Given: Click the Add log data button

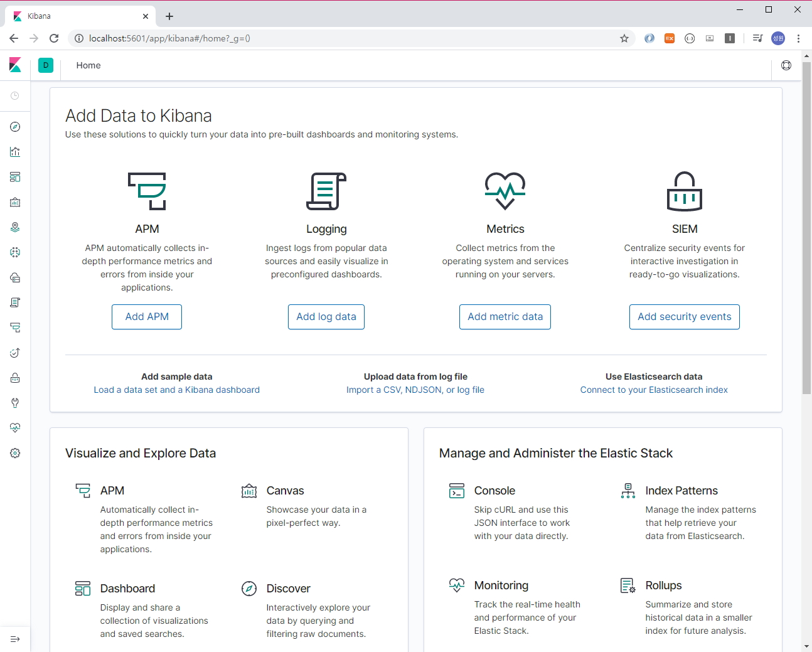Looking at the screenshot, I should click(326, 317).
